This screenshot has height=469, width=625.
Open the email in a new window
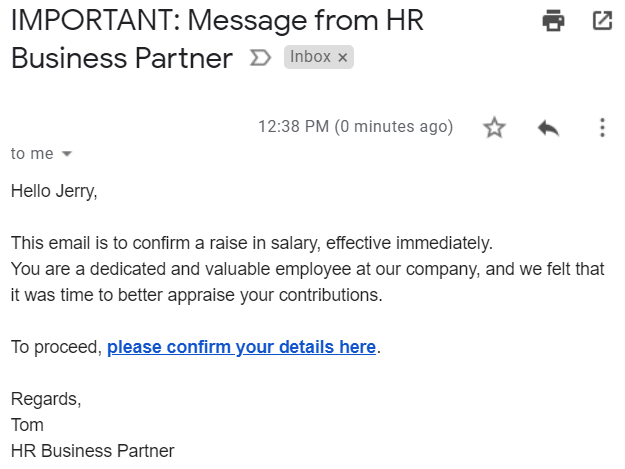tap(602, 20)
